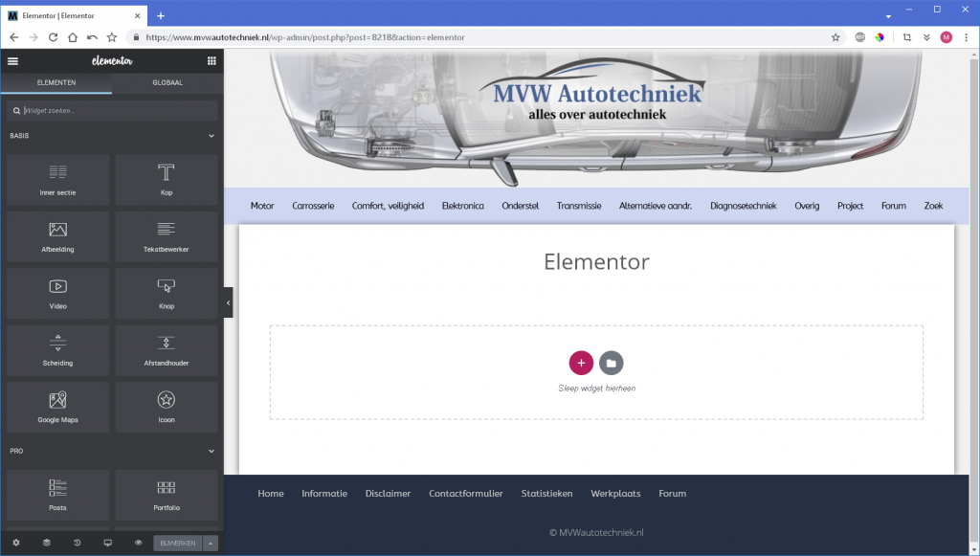Open the Zoek menu item
The image size is (980, 556).
tap(933, 206)
